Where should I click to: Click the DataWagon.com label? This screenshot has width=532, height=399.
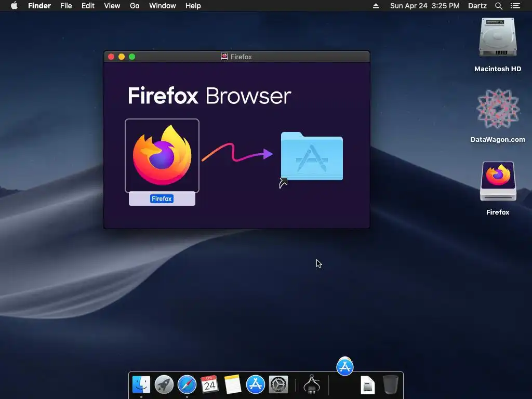[498, 139]
